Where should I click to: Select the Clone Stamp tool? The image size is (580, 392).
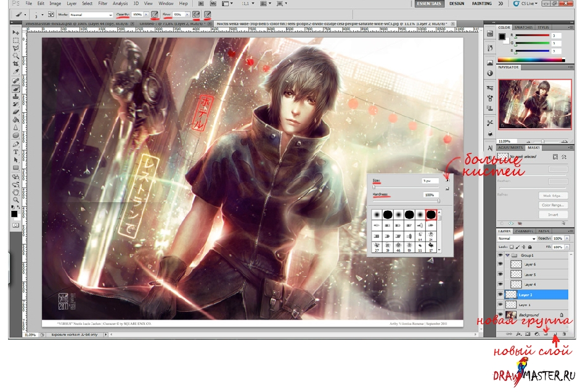15,97
